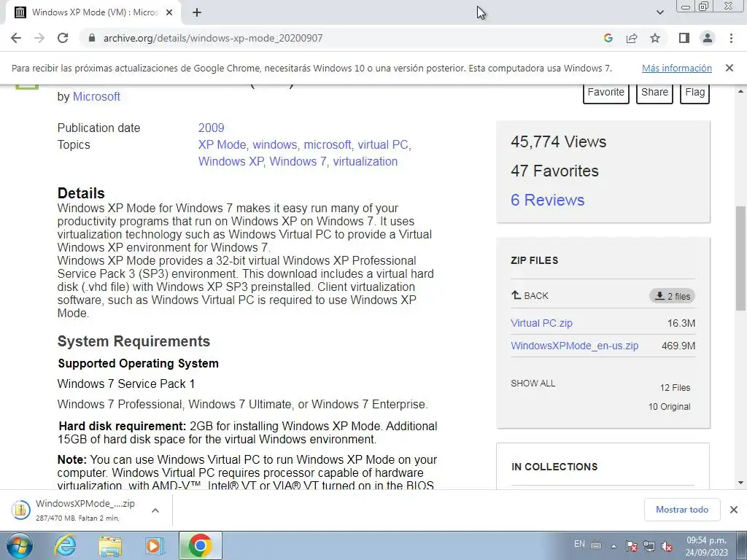Open the 2009 publication date link

tap(211, 128)
